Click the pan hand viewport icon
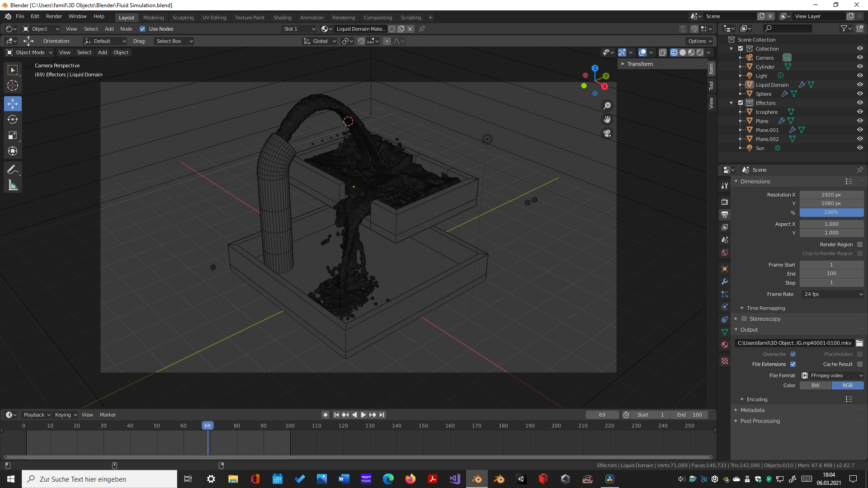The height and width of the screenshot is (488, 868). (607, 119)
